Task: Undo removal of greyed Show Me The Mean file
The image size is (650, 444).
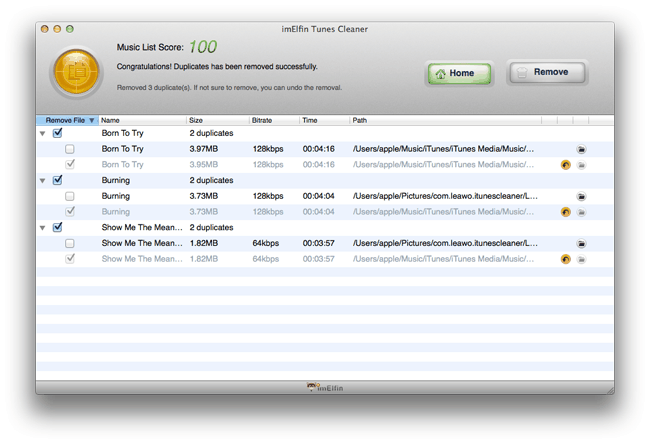Action: (x=565, y=260)
